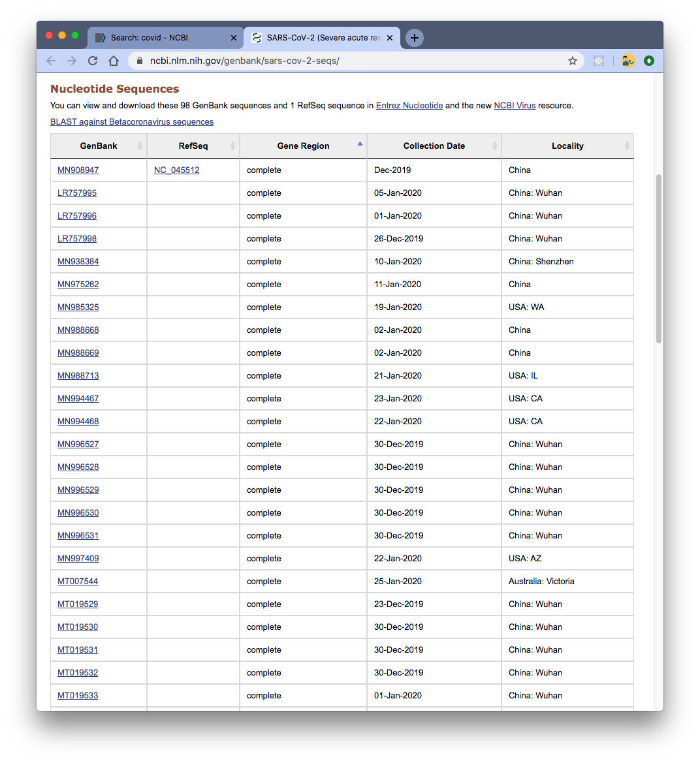Sort the table by Collection Date column
The height and width of the screenshot is (763, 700).
434,146
